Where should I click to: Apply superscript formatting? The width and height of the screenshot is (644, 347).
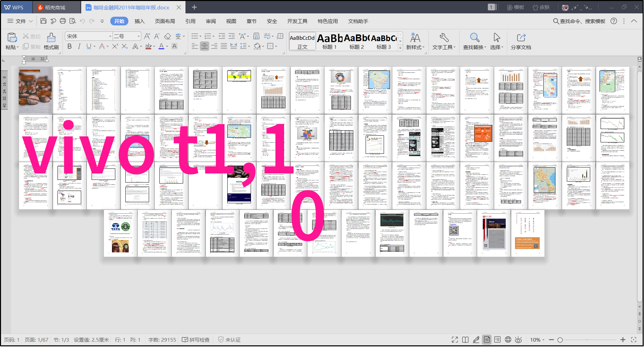pos(115,46)
